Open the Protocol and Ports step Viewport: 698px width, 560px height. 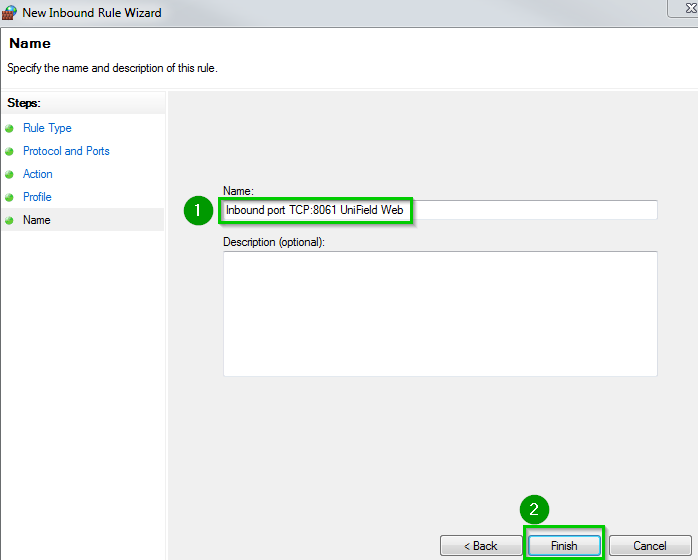click(66, 151)
